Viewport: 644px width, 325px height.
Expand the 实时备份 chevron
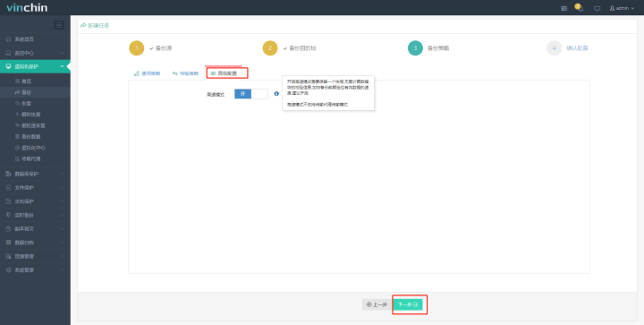coord(63,215)
